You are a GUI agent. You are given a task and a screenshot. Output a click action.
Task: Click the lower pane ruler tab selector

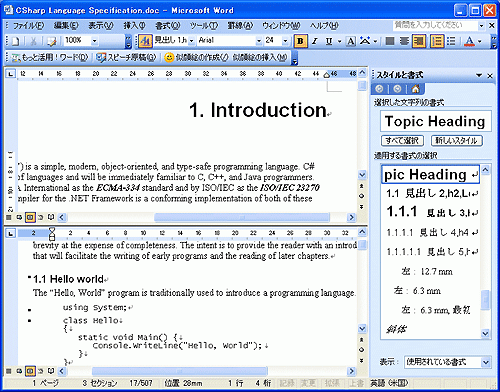tap(11, 233)
